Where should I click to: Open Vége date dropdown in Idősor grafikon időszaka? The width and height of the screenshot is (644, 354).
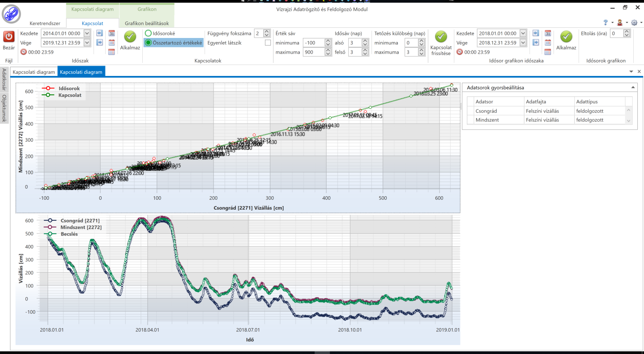[523, 42]
